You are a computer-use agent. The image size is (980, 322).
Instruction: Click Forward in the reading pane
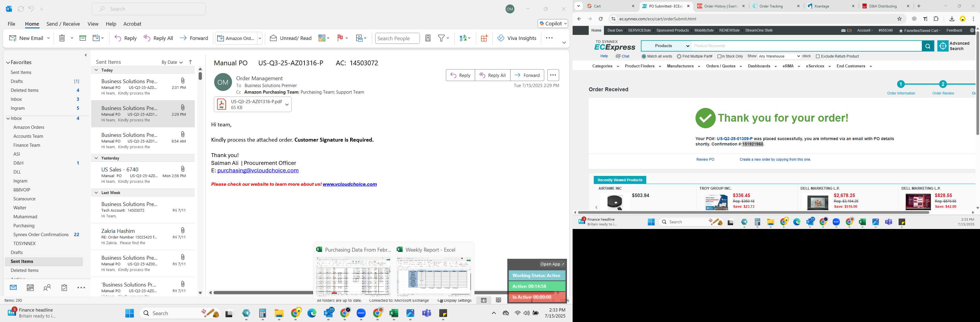click(x=527, y=75)
